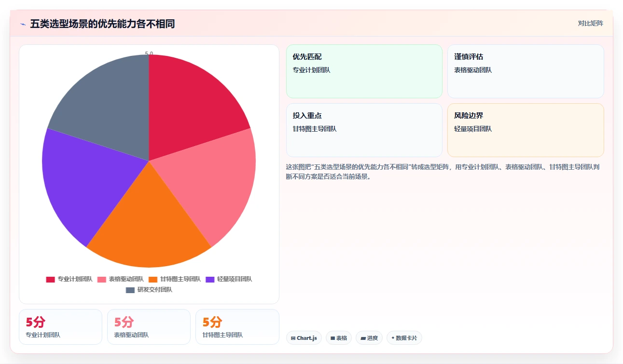Screen dimensions: 623x364
Task: Toggle the 甘特图主导团队 legend color box
Action: point(153,279)
